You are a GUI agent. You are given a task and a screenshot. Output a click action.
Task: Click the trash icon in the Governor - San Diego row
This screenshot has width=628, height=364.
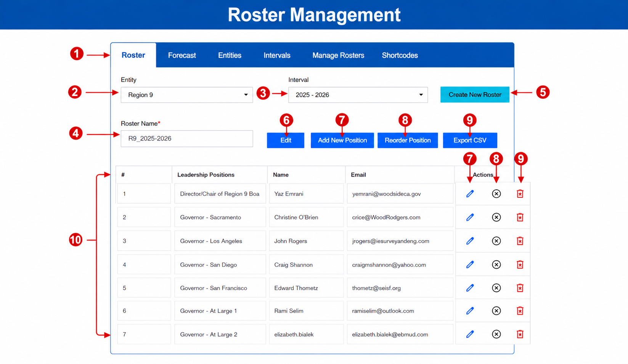click(520, 265)
